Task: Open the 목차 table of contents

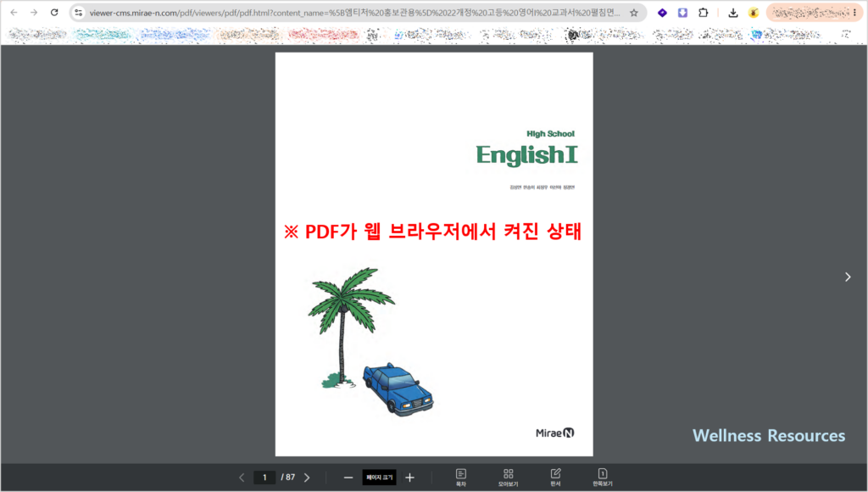Action: click(x=460, y=477)
